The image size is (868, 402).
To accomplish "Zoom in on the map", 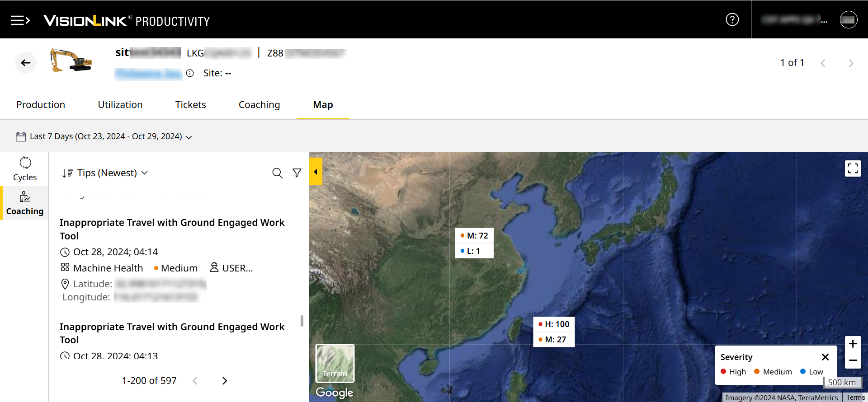I will point(853,344).
